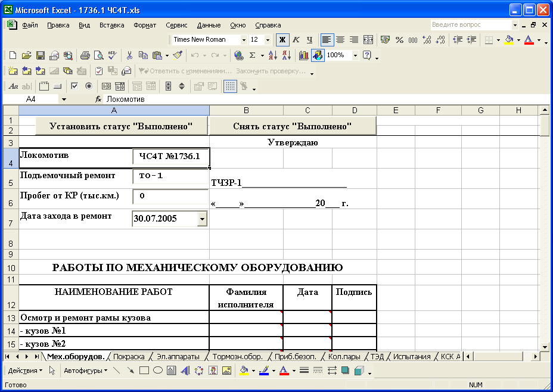The image size is (553, 392).
Task: Click the Copy icon
Action: [x=143, y=55]
